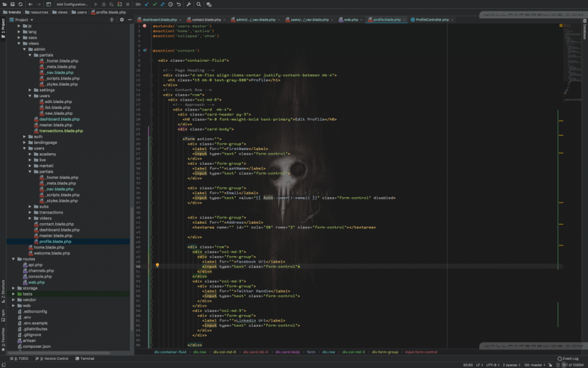Click the Git Update Project arrow
This screenshot has height=368, width=588.
pyautogui.click(x=147, y=4)
